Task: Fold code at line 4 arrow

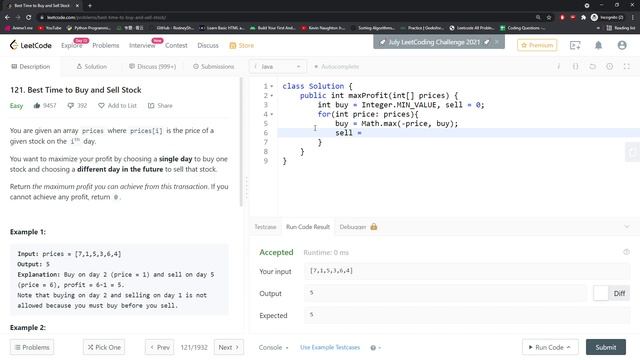Action: tap(272, 114)
